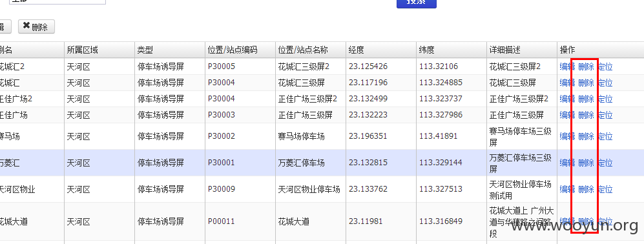Click the longitude value 23.133762
Screen dimensions: 644x244
[368, 189]
